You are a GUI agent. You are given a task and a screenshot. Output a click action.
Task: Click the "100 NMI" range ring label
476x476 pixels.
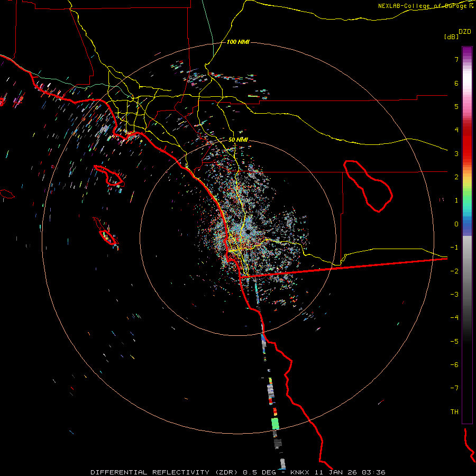pos(238,42)
